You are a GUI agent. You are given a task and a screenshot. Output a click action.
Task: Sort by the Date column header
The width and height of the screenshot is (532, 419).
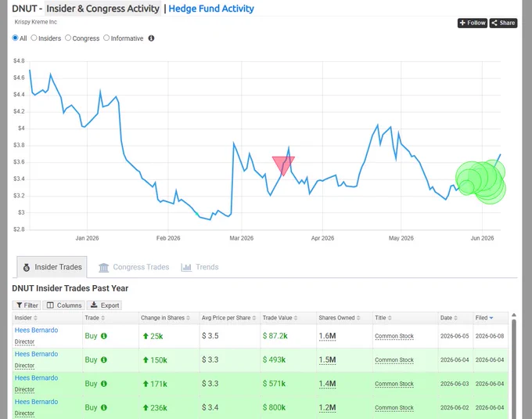tap(449, 318)
